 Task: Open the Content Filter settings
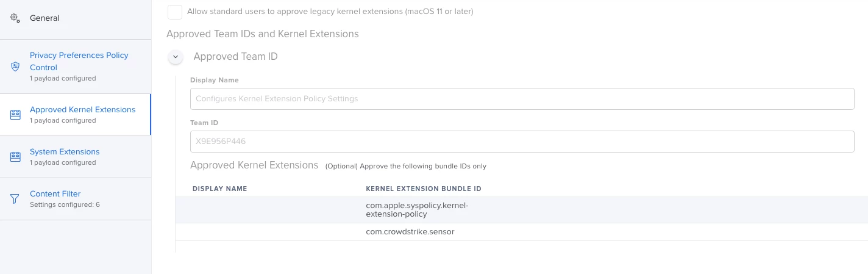pos(55,194)
